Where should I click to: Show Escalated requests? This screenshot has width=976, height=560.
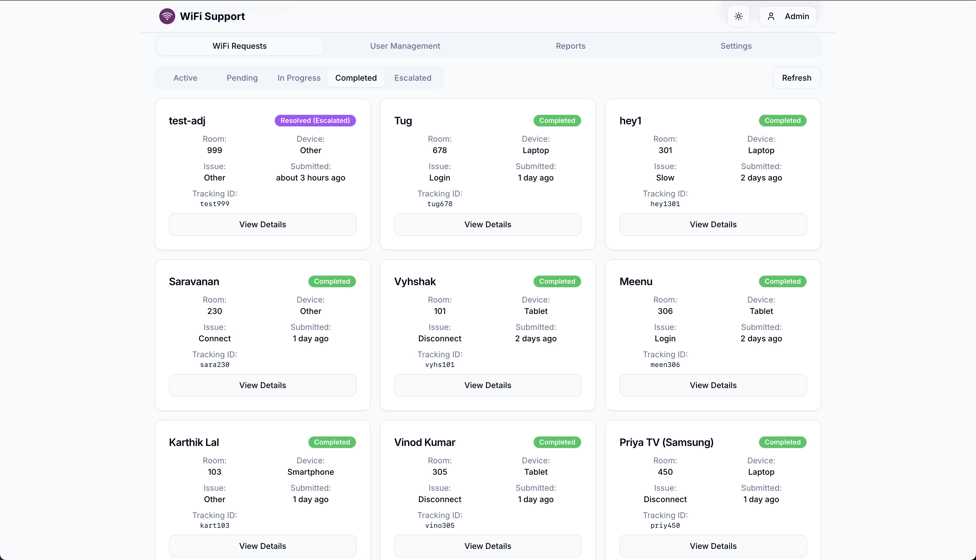tap(413, 78)
